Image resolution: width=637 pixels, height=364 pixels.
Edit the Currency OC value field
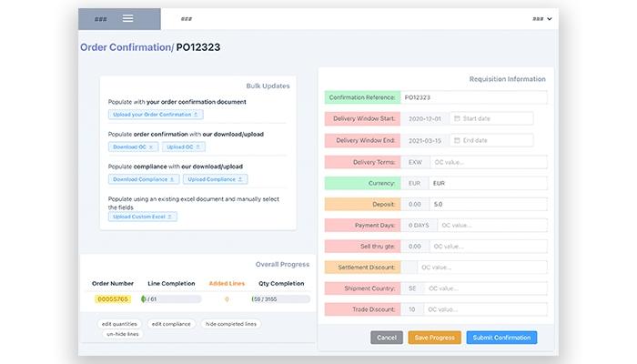[488, 183]
